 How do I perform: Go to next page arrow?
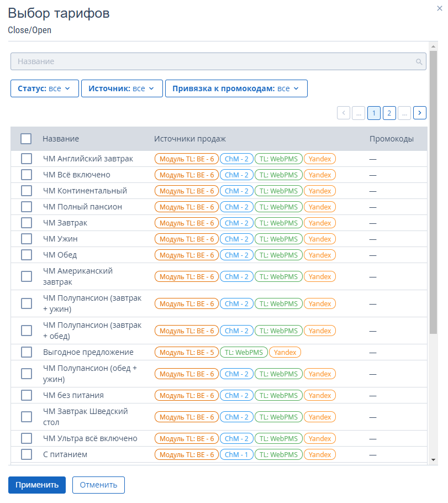coord(420,113)
